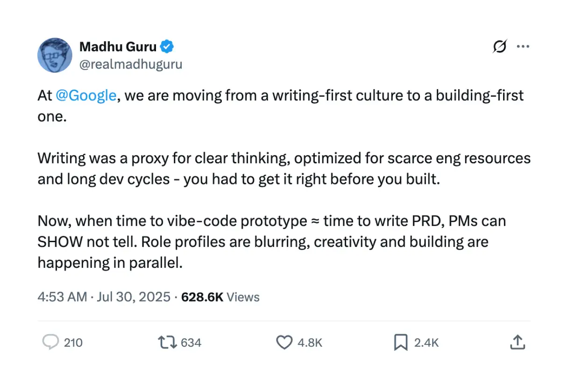Click the 4:53 AM timestamp
This screenshot has width=568, height=392.
(x=62, y=297)
